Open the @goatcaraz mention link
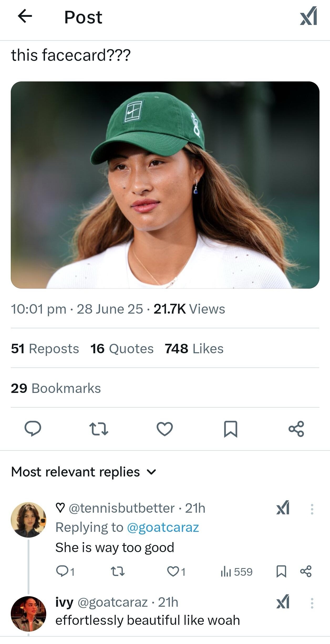The height and width of the screenshot is (644, 330). tap(163, 527)
